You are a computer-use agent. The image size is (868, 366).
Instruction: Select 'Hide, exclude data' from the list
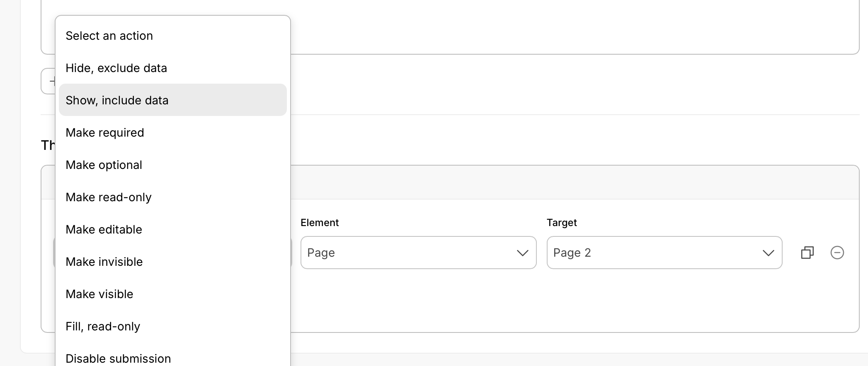click(x=116, y=68)
